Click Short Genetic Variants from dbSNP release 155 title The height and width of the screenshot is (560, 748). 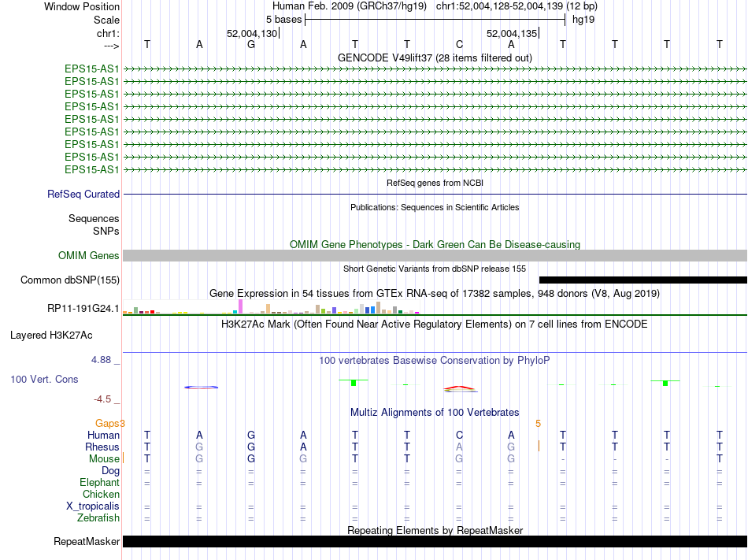[x=435, y=269]
